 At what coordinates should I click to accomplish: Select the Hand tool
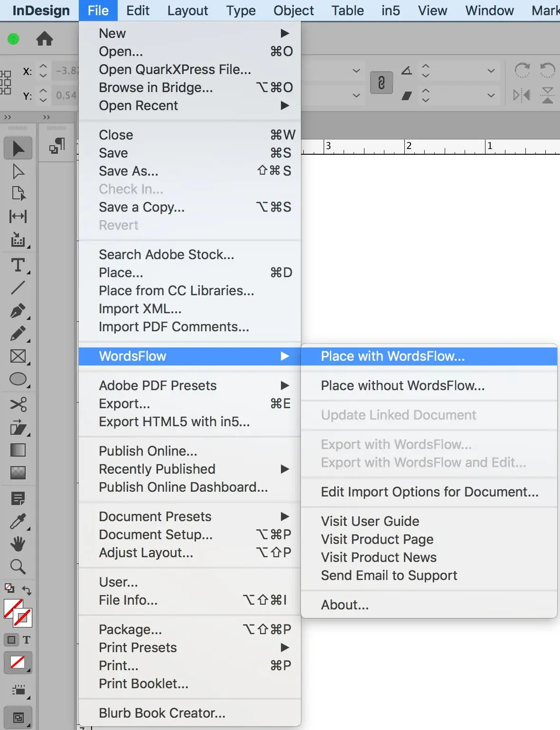click(18, 543)
